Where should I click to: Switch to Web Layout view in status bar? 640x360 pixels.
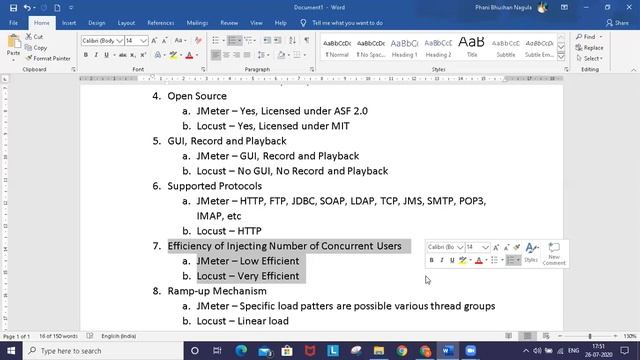tap(546, 336)
